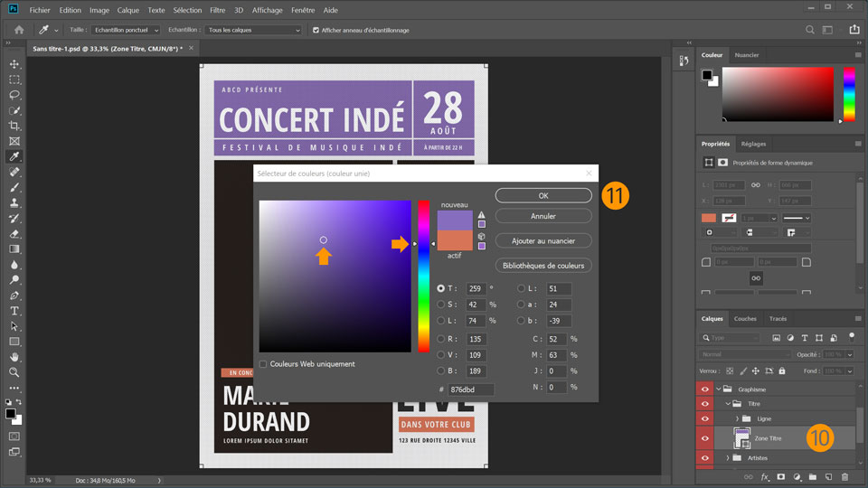Screen dimensions: 868x488
Task: Select the Brush tool
Action: click(x=14, y=188)
